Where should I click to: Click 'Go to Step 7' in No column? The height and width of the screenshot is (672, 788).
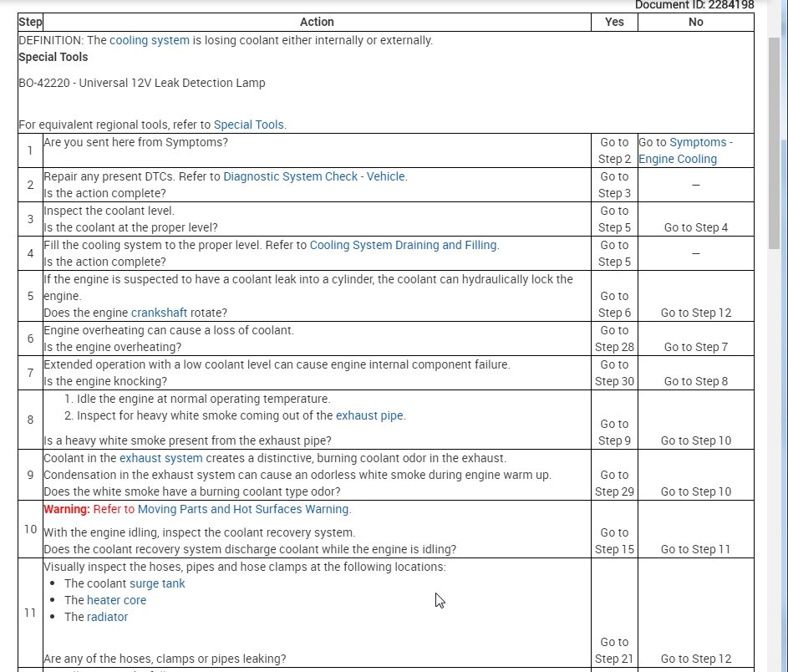coord(695,348)
